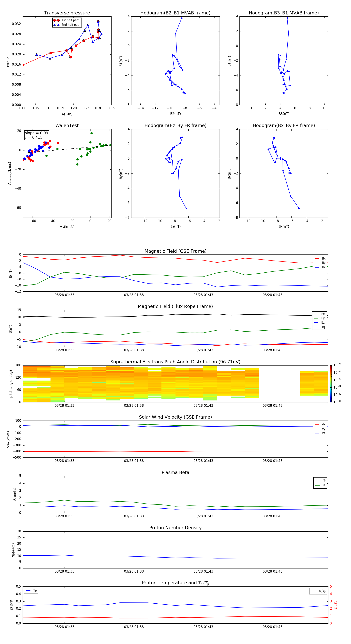The image size is (351, 644).
Task: Click the '0.032' tick on transverse pressure axis
Action: click(x=17, y=24)
